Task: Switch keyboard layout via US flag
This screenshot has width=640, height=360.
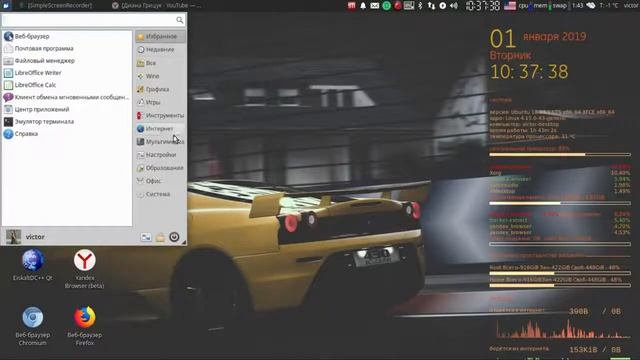Action: point(510,5)
